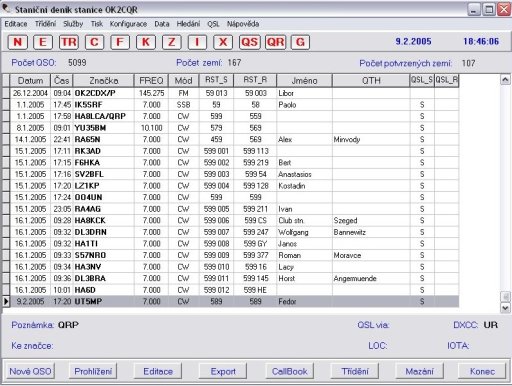Click the red QS toolbar button
Viewport: 512px width, 386px height.
249,42
